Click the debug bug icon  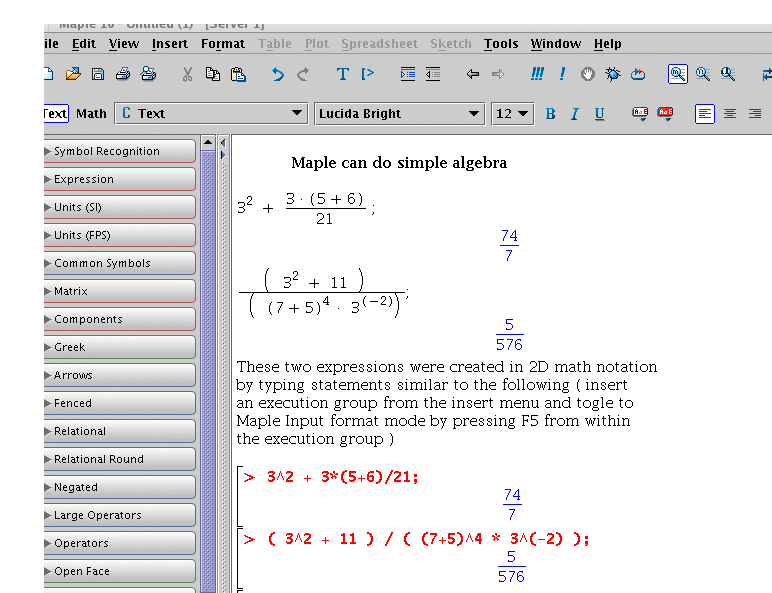pos(613,74)
